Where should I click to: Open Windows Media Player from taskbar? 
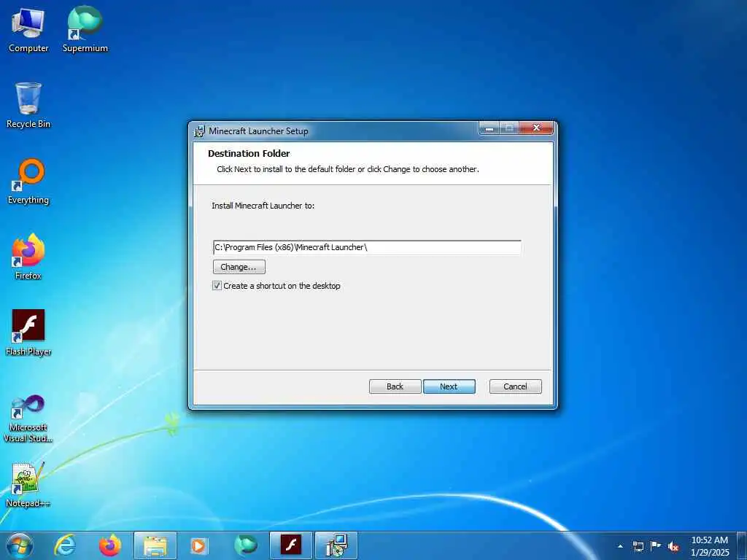click(198, 545)
